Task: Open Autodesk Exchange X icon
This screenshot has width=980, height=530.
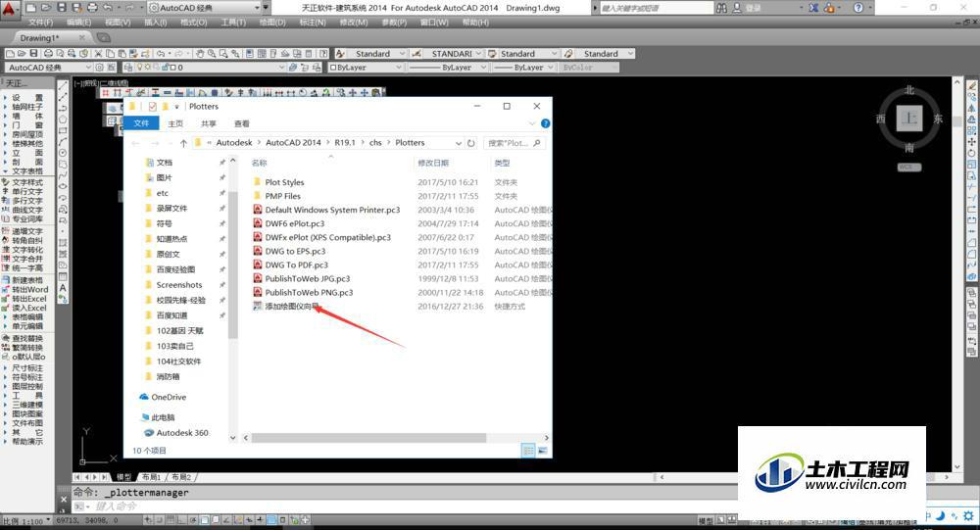Action: click(x=813, y=8)
